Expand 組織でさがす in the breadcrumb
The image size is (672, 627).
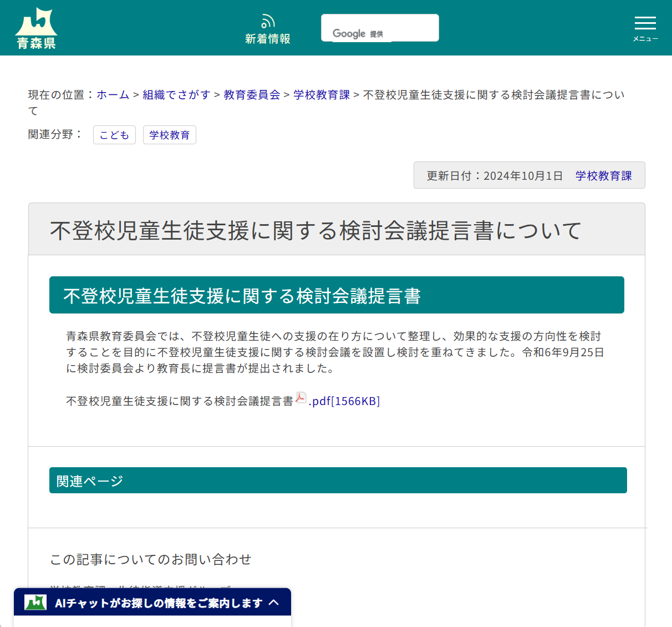(x=176, y=94)
